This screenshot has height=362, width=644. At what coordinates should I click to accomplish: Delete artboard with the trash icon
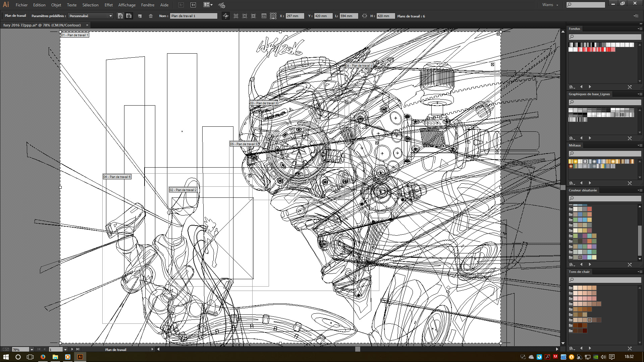coord(151,16)
